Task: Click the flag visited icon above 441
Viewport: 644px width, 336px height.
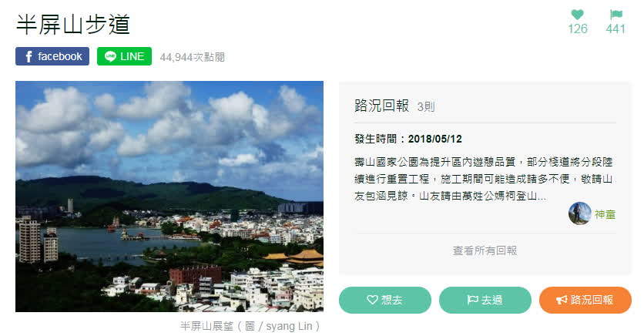Action: click(x=615, y=15)
